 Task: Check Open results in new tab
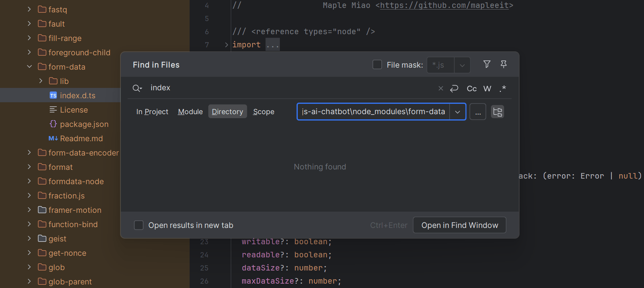coord(139,225)
